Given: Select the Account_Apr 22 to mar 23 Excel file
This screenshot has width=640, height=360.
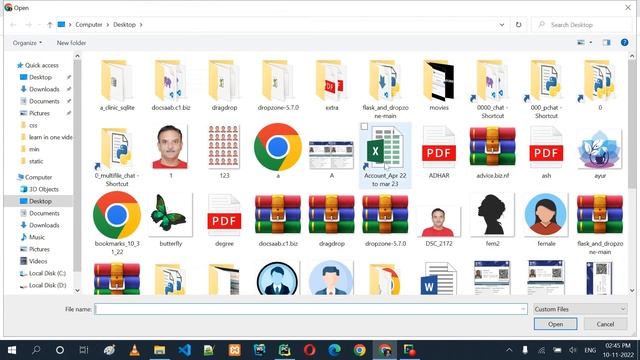Looking at the screenshot, I should 385,156.
